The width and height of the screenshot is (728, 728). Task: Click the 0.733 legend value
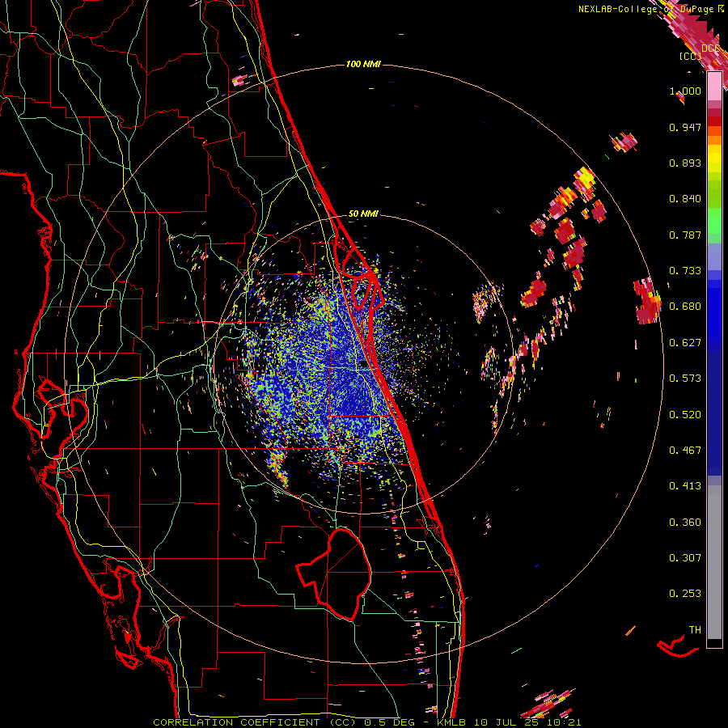(x=685, y=271)
